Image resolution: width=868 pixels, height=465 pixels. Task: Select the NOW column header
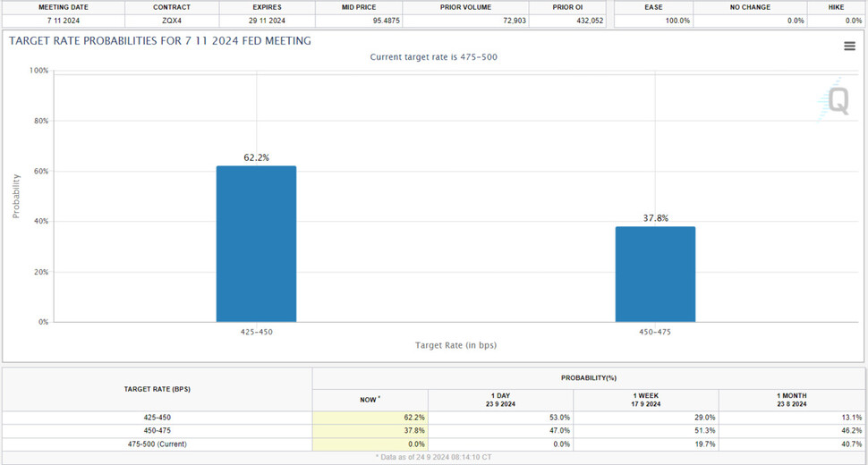[x=370, y=400]
